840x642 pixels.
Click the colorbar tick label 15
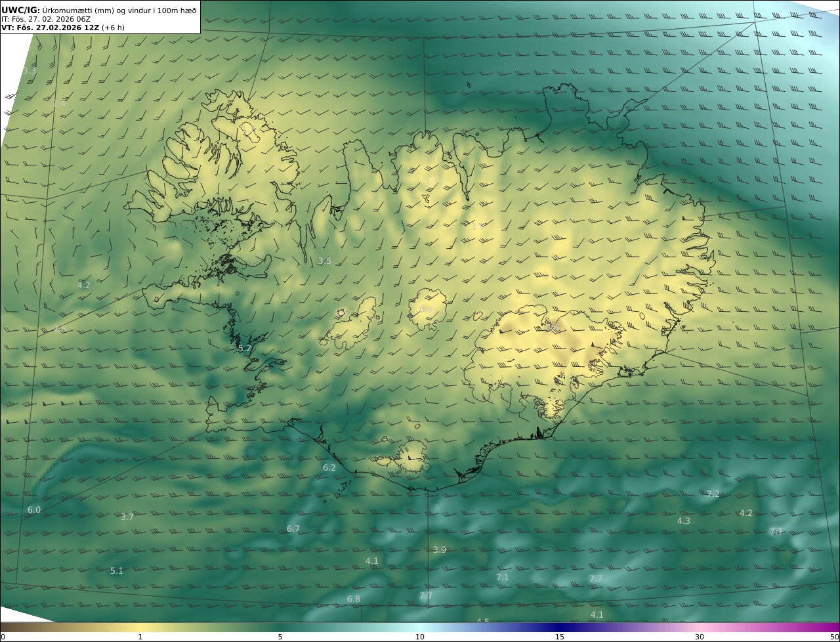(x=560, y=637)
